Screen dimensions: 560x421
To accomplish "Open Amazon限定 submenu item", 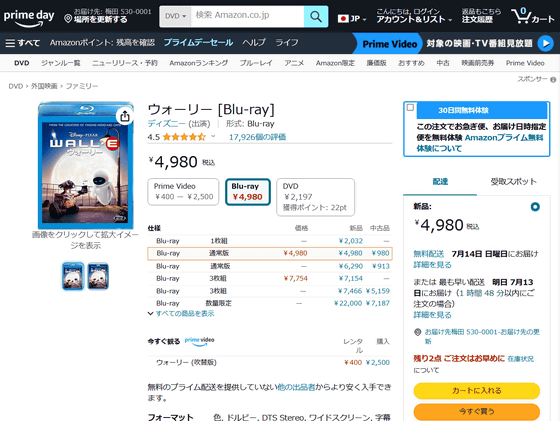I will 335,63.
